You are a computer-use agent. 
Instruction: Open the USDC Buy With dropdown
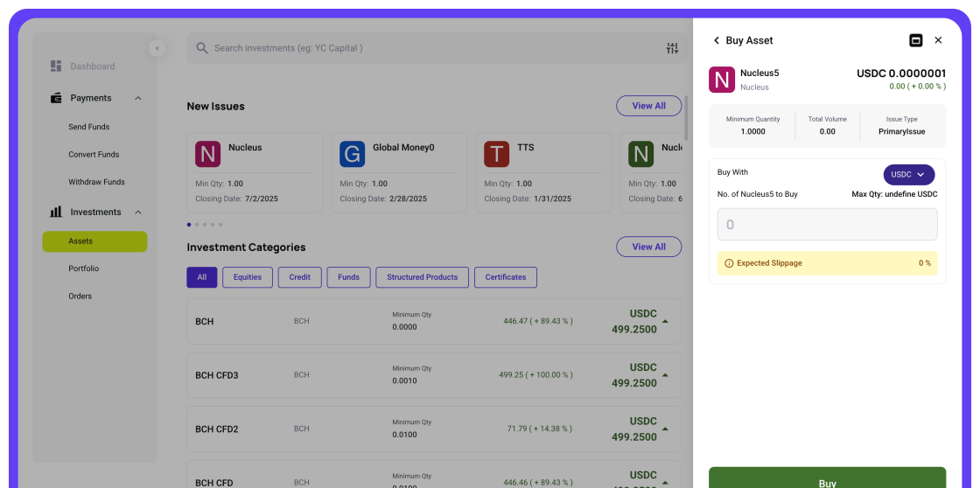tap(909, 174)
